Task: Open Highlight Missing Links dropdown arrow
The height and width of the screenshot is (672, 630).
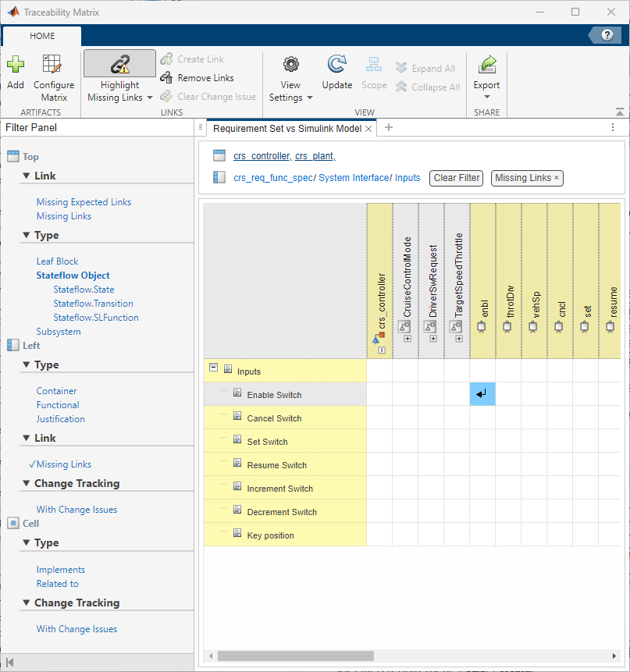Action: tap(150, 98)
